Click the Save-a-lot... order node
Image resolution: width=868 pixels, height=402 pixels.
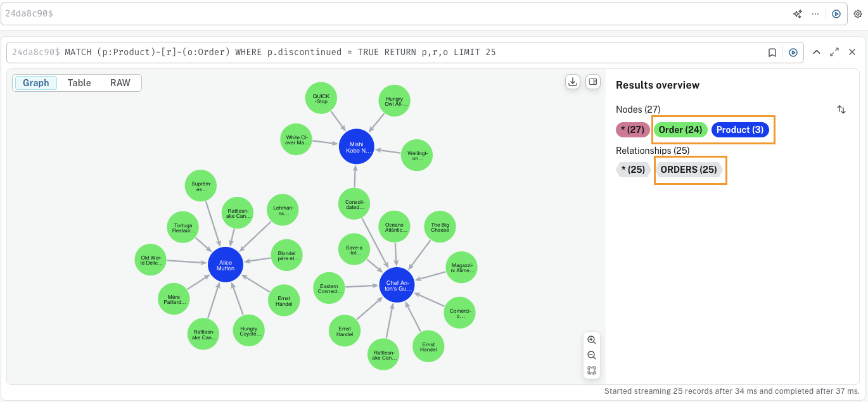point(354,250)
